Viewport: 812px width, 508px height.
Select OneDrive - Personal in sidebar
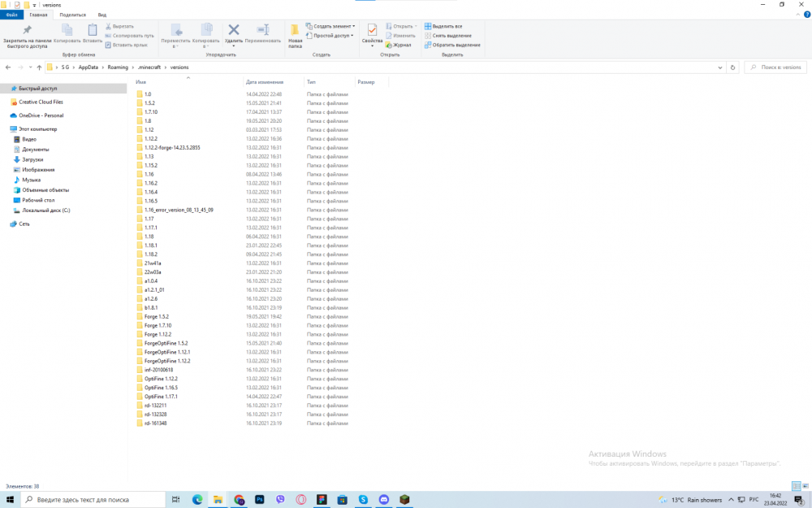[x=41, y=115]
